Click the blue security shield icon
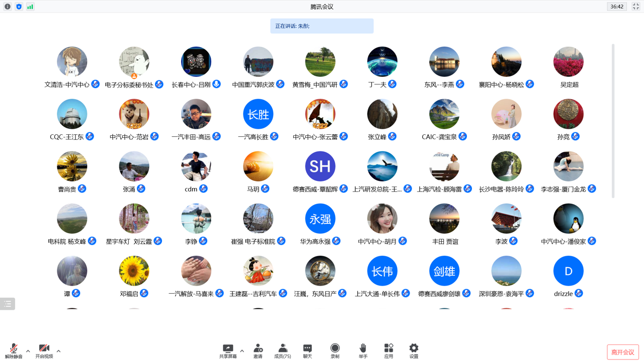The height and width of the screenshot is (362, 644). tap(19, 7)
